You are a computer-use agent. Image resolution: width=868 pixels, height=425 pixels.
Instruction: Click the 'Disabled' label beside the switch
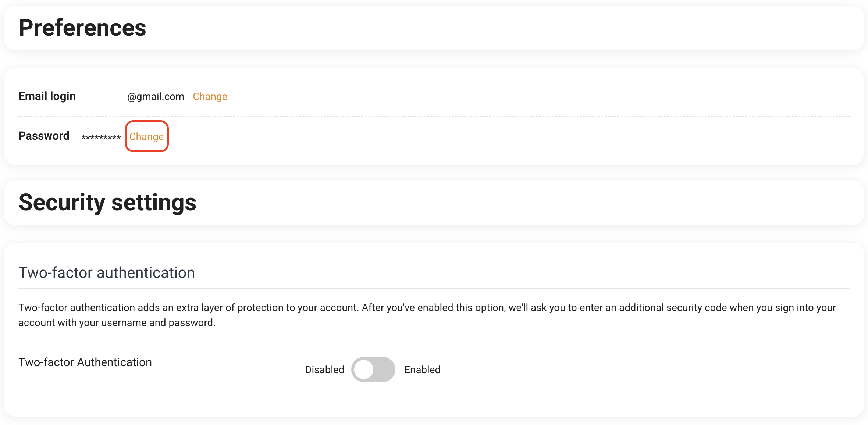pyautogui.click(x=324, y=369)
